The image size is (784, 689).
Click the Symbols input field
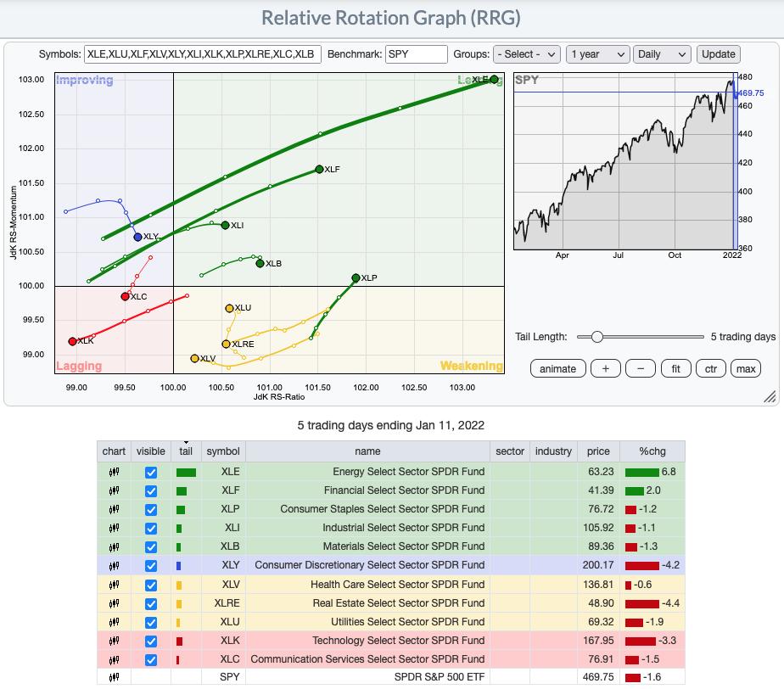point(203,54)
